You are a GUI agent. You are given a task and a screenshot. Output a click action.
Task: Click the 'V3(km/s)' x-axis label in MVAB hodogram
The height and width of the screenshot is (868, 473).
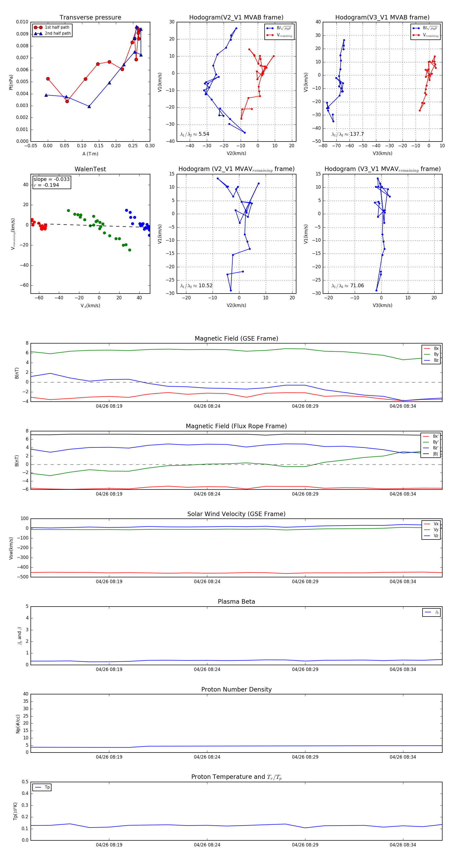click(x=382, y=154)
